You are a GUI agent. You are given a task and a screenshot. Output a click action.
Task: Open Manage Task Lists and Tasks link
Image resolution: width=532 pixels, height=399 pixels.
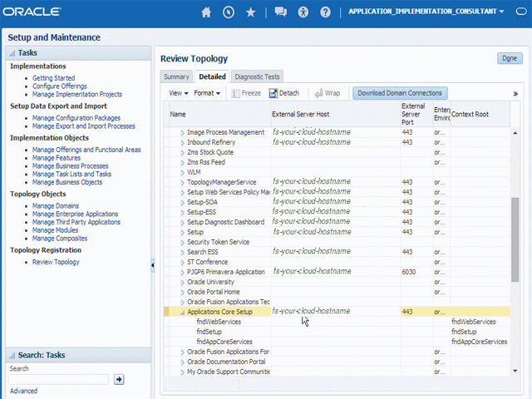pyautogui.click(x=72, y=174)
